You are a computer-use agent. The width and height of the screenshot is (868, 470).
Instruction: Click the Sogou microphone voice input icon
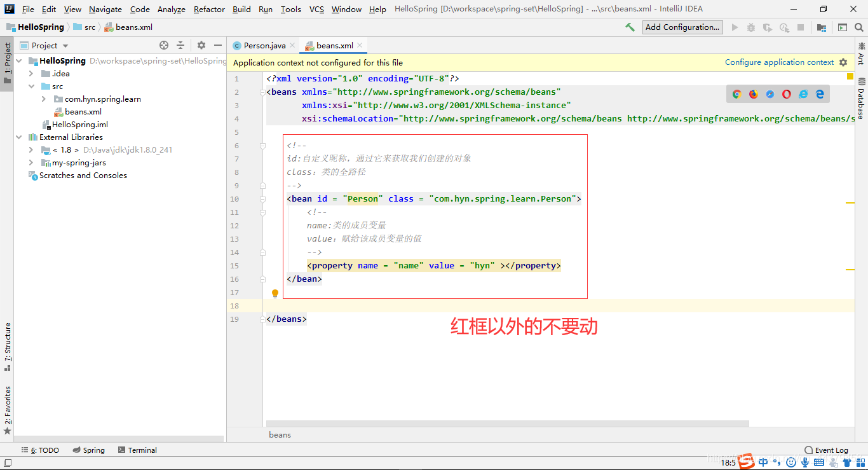805,462
